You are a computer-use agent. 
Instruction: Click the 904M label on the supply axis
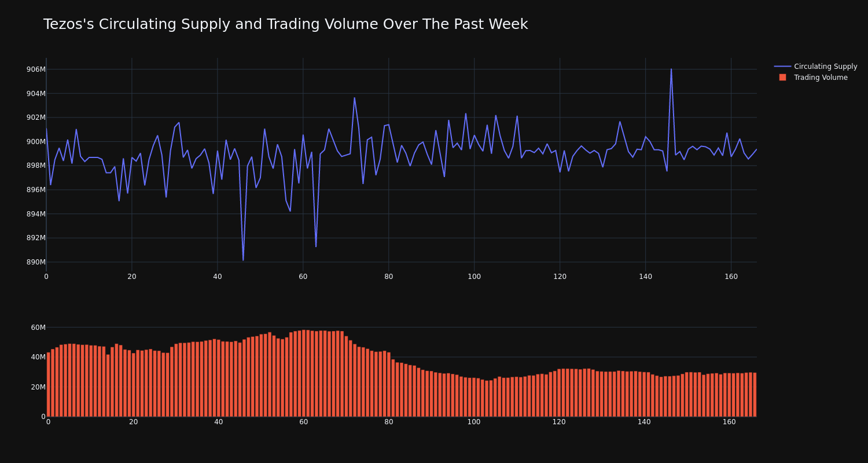coord(36,94)
